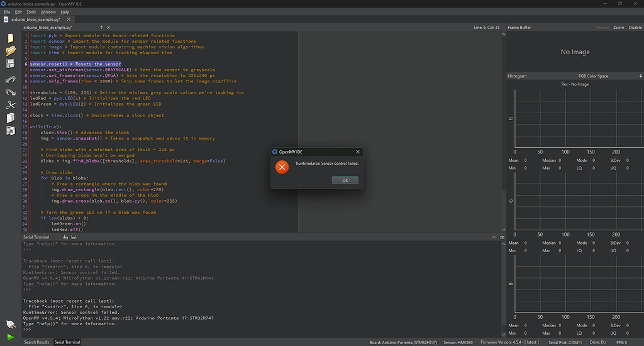Close the RuntimeError dialog with X
644x346 pixels.
(x=358, y=152)
